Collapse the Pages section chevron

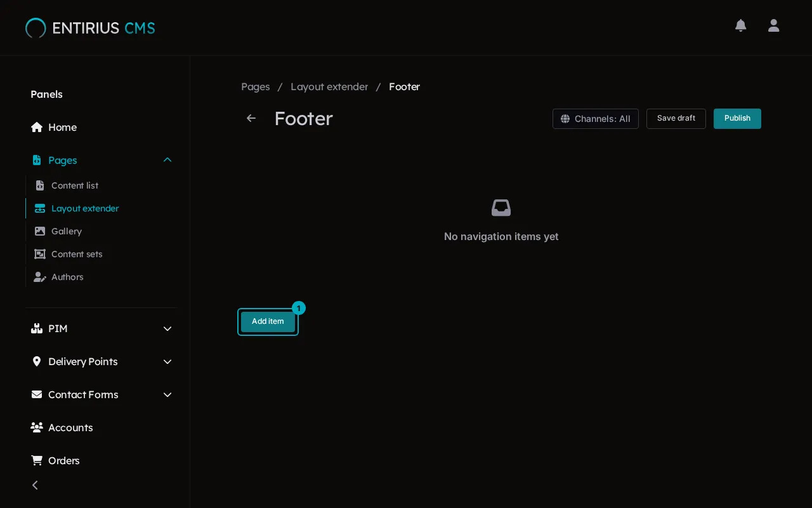click(x=167, y=160)
